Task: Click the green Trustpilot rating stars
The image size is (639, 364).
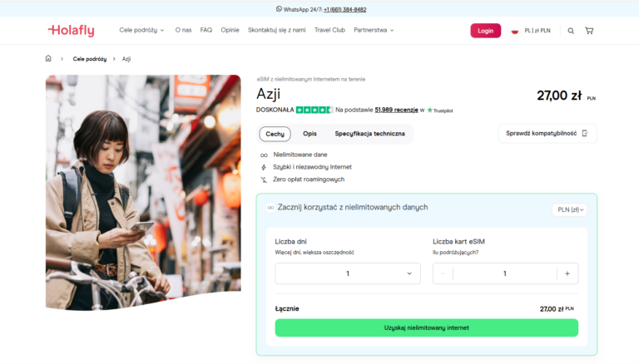Action: (315, 110)
